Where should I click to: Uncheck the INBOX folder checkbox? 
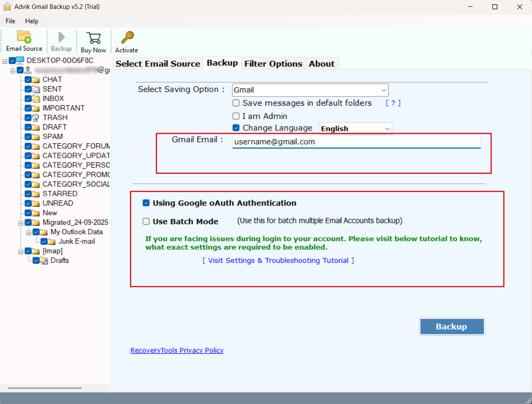tap(28, 99)
